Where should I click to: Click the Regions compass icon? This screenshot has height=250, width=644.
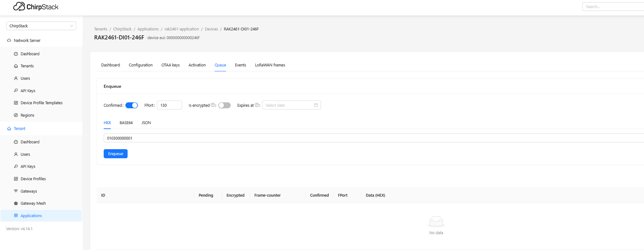coord(16,115)
